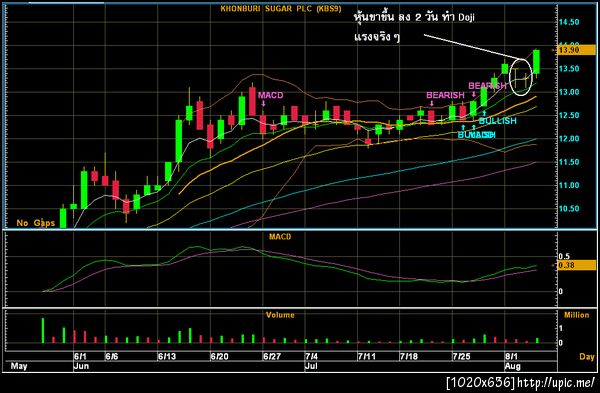The width and height of the screenshot is (600, 393).
Task: Click the KHONBURI SUGAR PLC (KBS9) chart title
Action: click(281, 8)
